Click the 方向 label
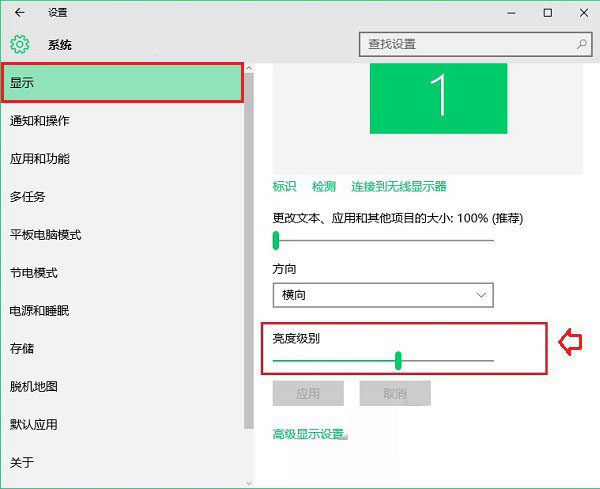 coord(284,269)
